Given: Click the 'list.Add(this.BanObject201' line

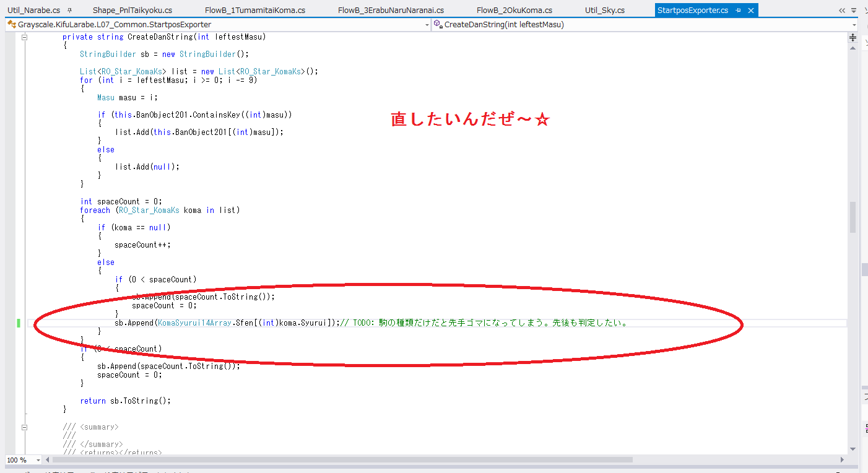Looking at the screenshot, I should [199, 132].
